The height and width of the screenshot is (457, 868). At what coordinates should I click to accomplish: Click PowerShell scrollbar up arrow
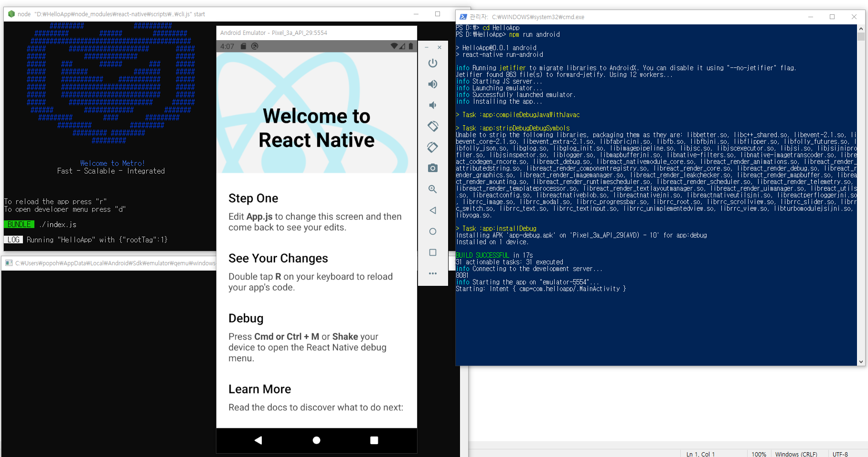coord(861,28)
